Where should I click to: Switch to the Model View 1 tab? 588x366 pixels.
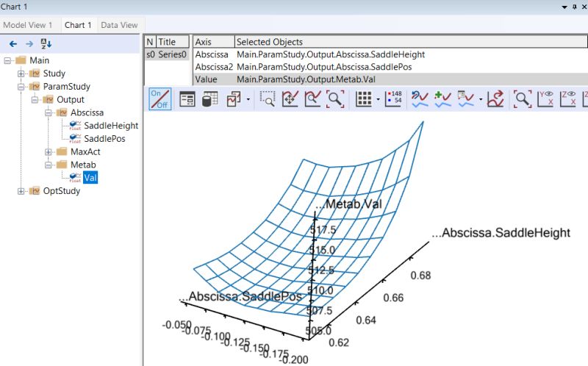coord(28,25)
